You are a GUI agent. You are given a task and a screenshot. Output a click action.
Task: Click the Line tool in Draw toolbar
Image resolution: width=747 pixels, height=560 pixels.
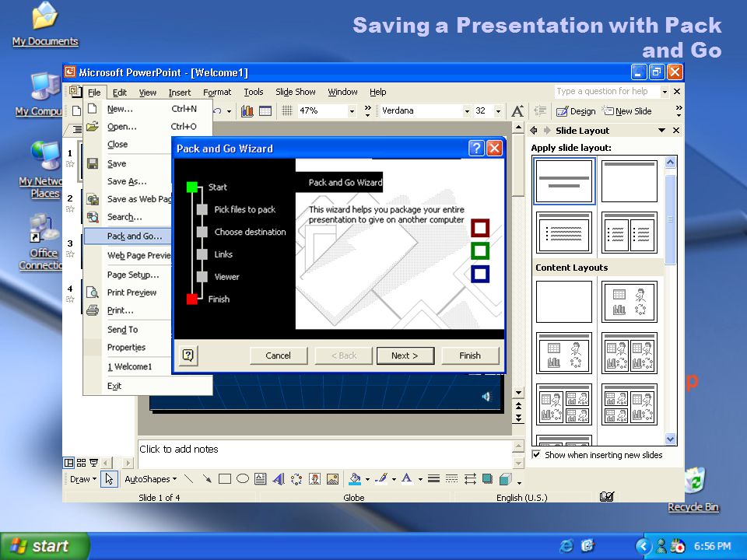click(x=188, y=478)
